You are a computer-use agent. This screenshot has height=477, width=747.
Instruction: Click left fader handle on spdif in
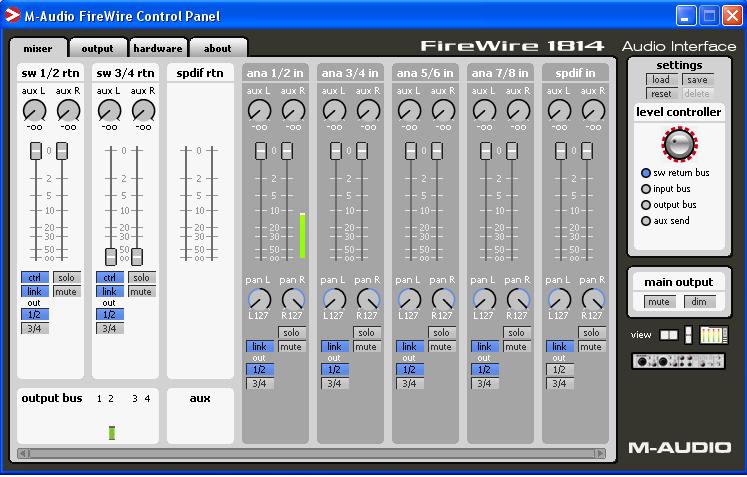(x=561, y=151)
